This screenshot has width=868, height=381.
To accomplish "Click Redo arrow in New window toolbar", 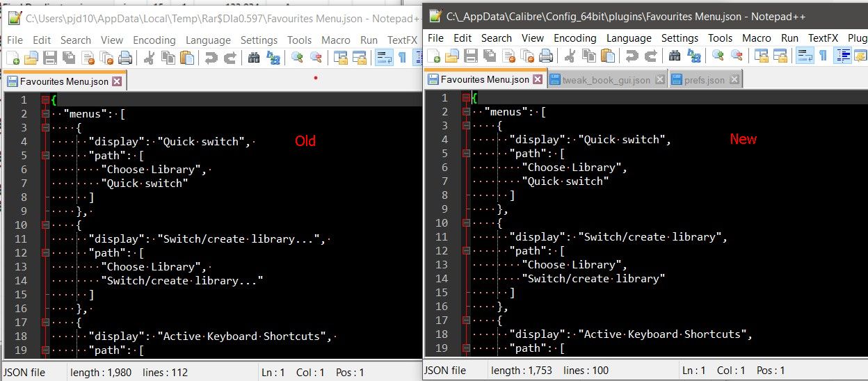I will [x=650, y=56].
